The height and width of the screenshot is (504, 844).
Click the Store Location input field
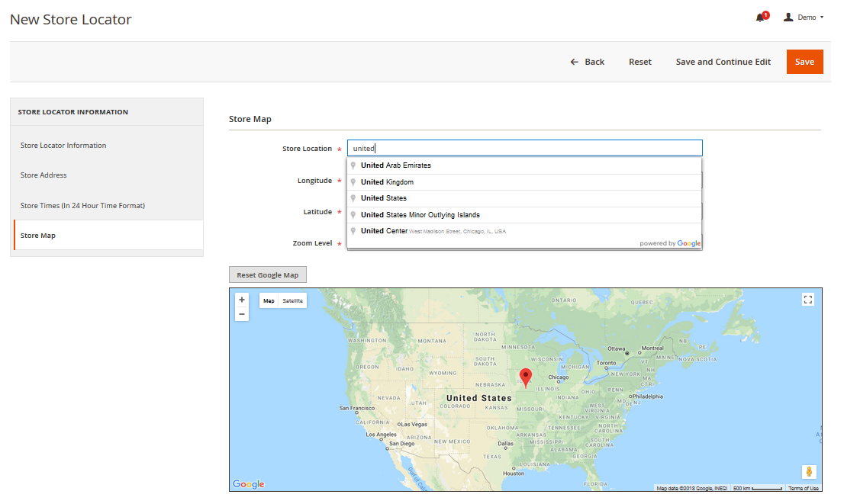pos(524,149)
